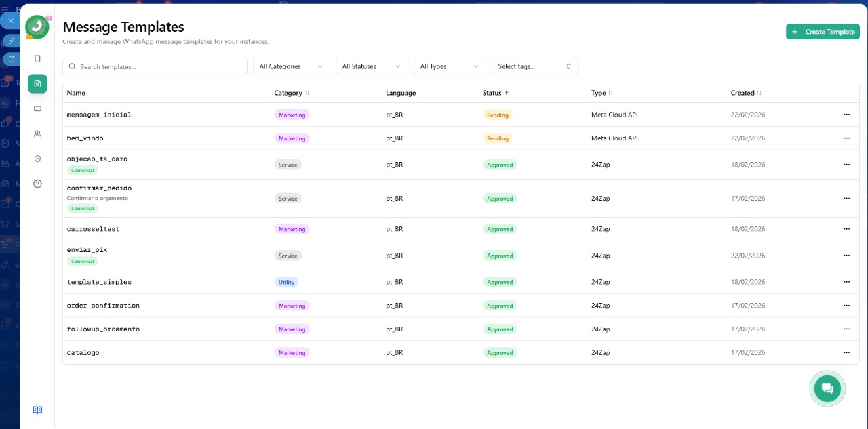Click the help question mark icon

(37, 184)
